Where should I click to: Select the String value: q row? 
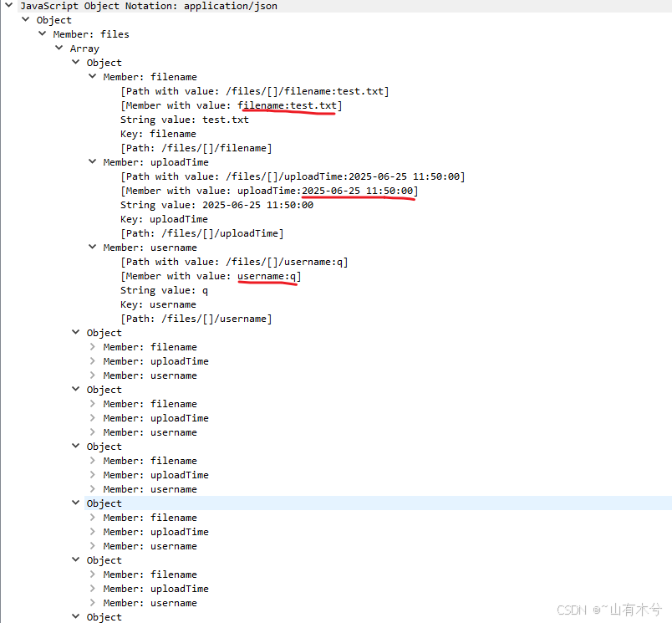coord(164,290)
